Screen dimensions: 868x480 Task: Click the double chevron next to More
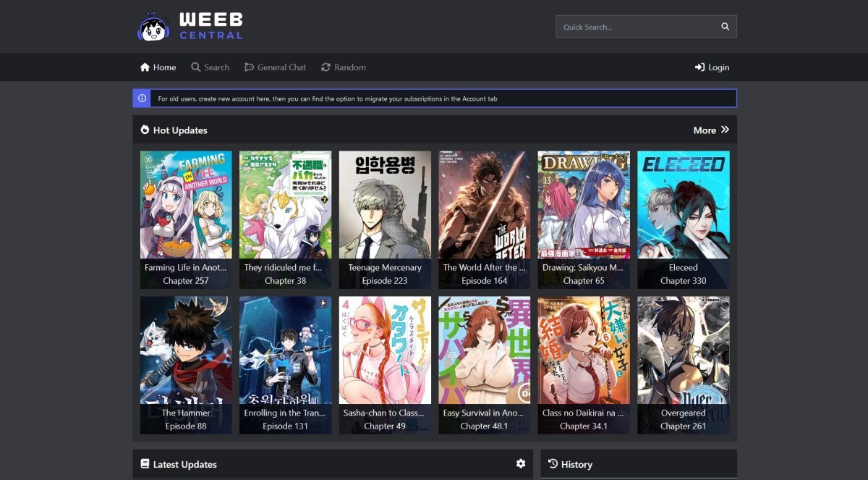pyautogui.click(x=725, y=130)
